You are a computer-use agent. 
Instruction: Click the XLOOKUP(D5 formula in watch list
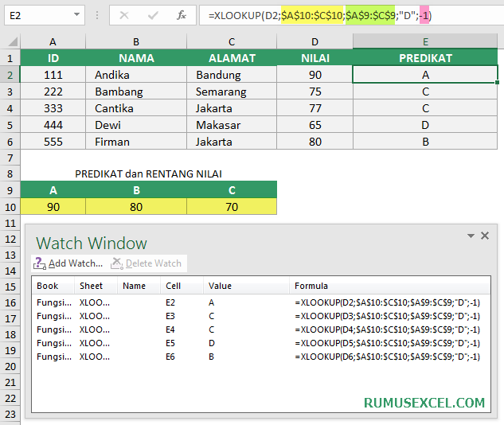click(x=387, y=343)
